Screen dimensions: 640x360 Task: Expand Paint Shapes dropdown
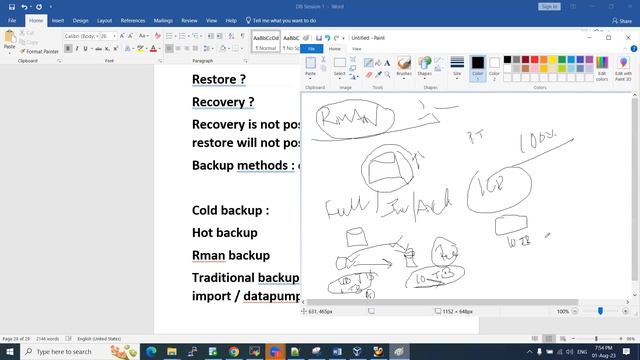pyautogui.click(x=424, y=77)
